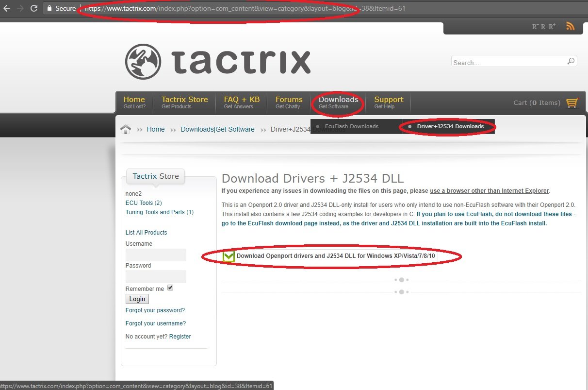Click the Register link
The image size is (588, 390).
point(180,337)
